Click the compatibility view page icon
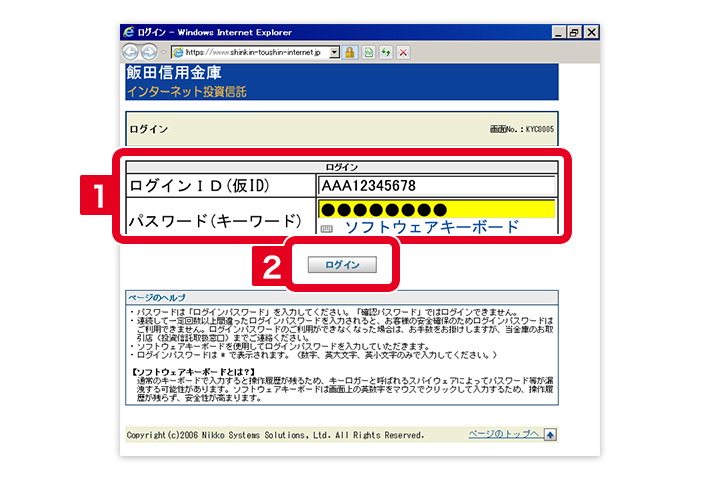This screenshot has width=720, height=480. tap(368, 52)
